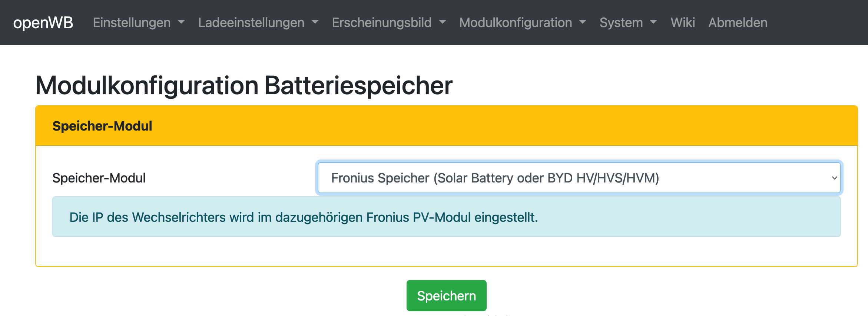Click the caret arrow next to System
Screen dimensions: 868x316
point(653,22)
